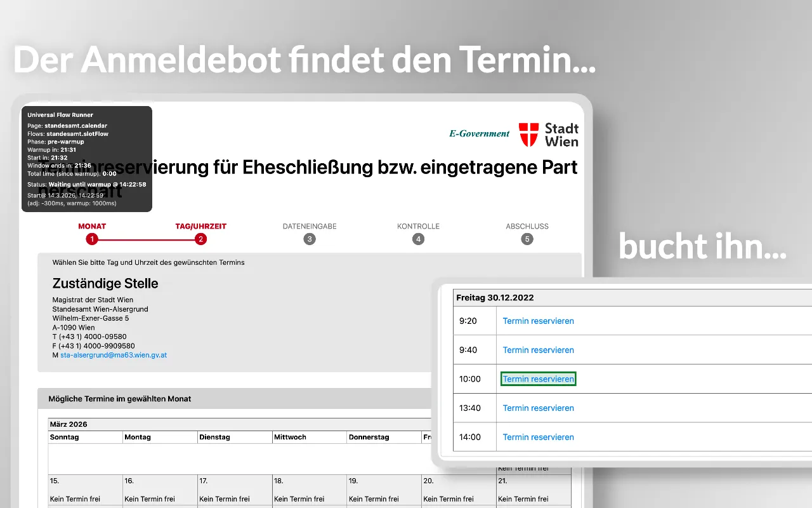Open sta-alsergrund@ma63.wien.gv.at email link
Image resolution: width=812 pixels, height=508 pixels.
click(x=114, y=355)
